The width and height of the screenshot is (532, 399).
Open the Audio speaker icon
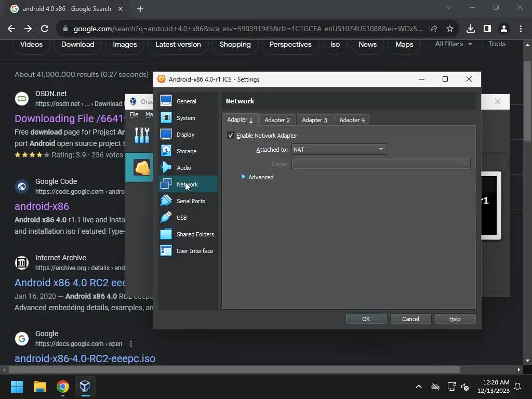tap(166, 167)
